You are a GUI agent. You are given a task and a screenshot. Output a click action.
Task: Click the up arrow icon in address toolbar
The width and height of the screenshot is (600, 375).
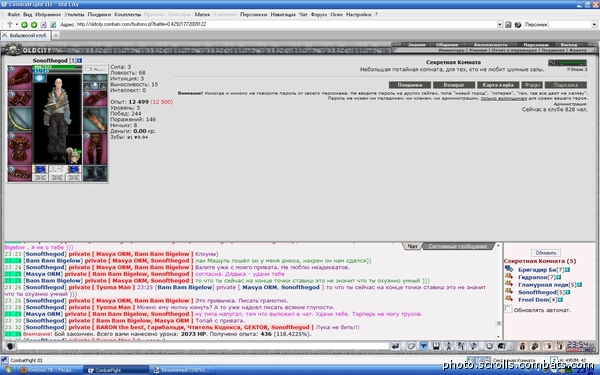tap(10, 24)
